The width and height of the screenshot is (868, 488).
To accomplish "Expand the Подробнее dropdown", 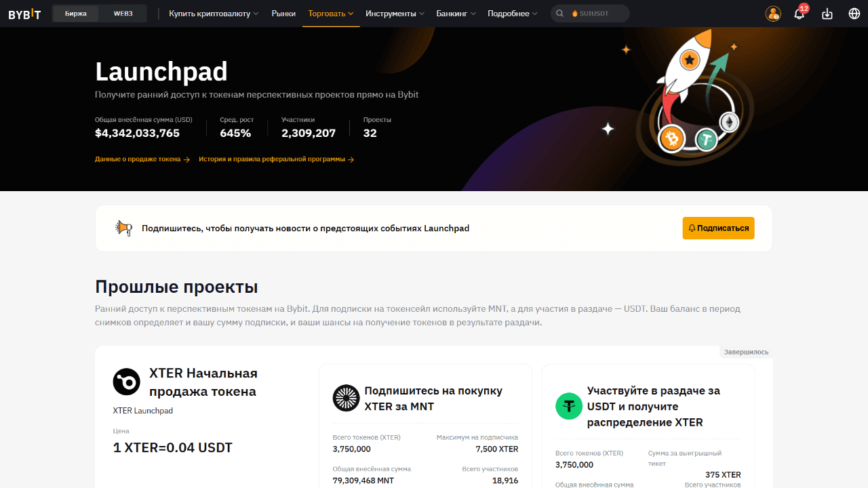I will click(x=512, y=14).
